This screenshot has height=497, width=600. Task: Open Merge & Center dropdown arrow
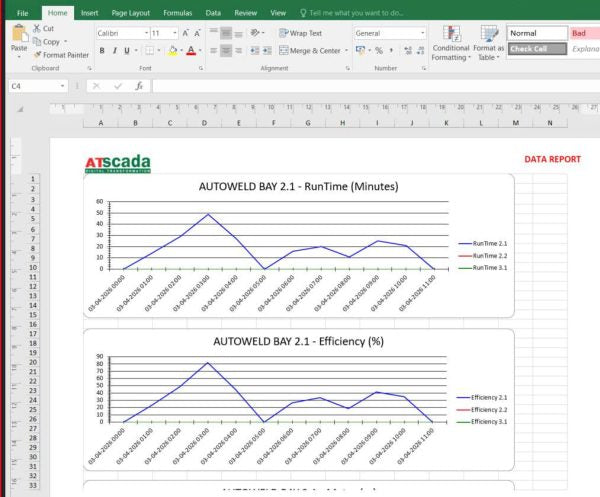click(x=346, y=51)
